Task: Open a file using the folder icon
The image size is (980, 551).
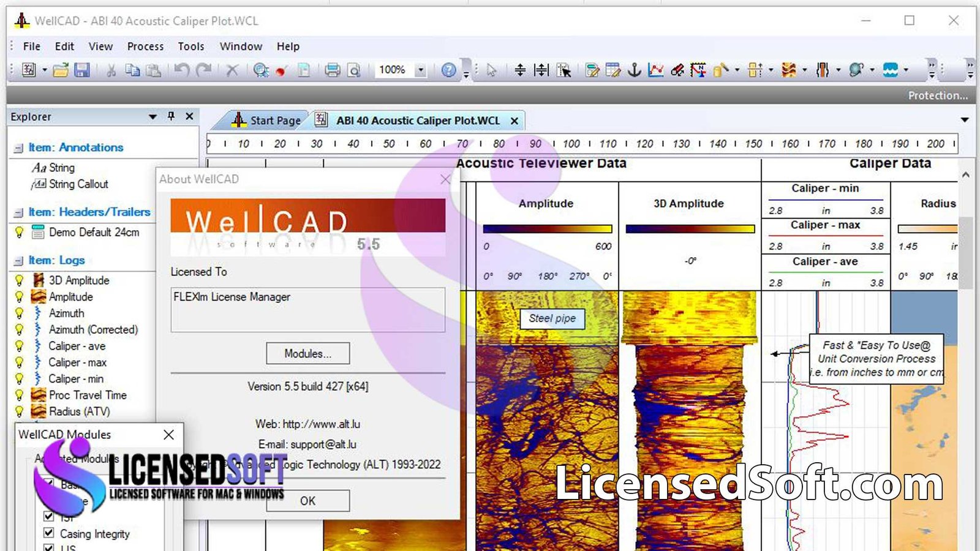Action: pos(60,70)
